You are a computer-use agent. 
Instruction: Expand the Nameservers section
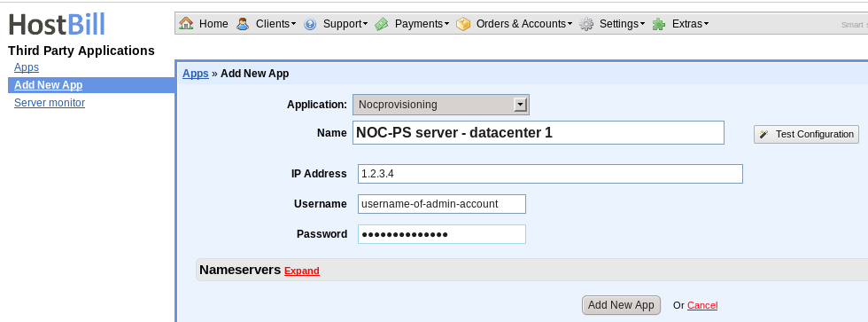(x=302, y=271)
